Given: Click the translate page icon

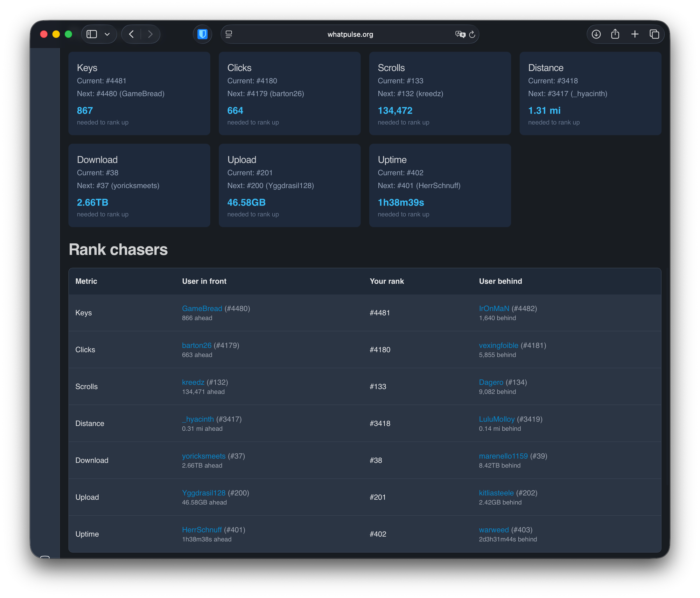Looking at the screenshot, I should click(460, 34).
